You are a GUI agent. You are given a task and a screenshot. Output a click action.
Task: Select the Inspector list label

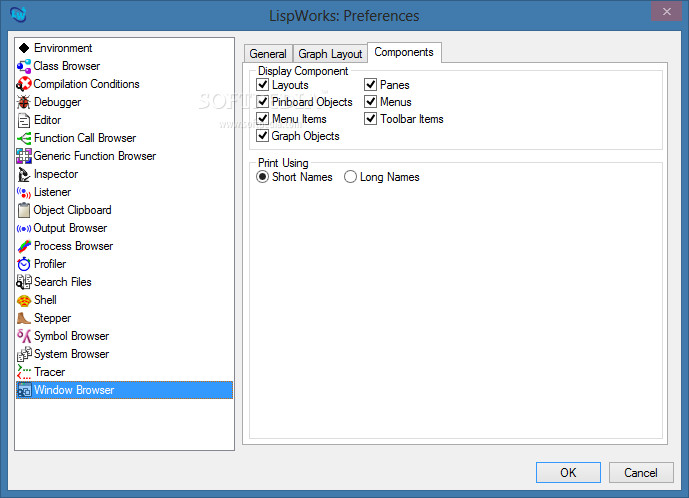56,174
